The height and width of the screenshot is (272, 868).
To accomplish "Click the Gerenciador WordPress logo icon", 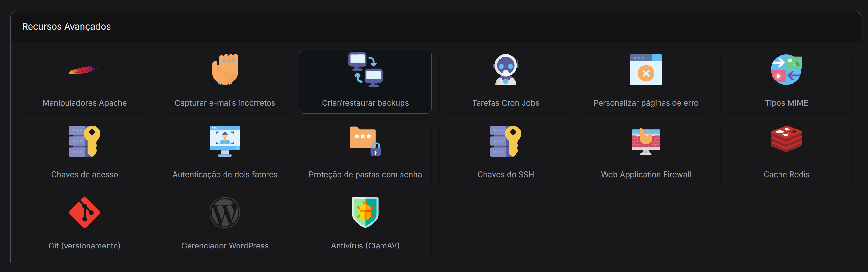I will [x=225, y=213].
